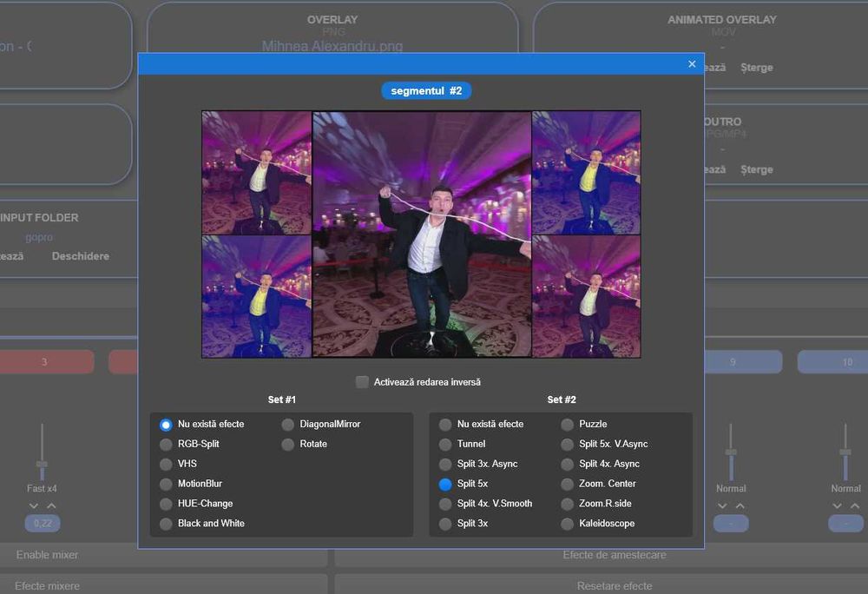Screen dimensions: 868x594
Task: Click the 0.22 value field
Action: tap(43, 523)
